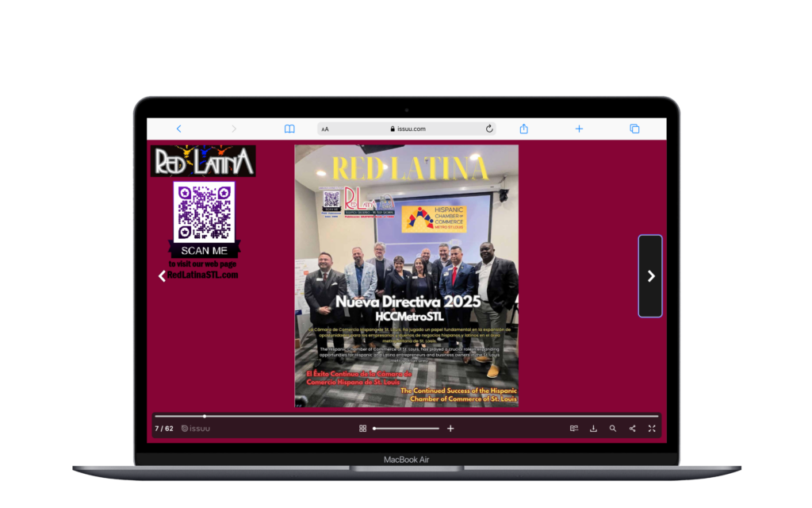The width and height of the screenshot is (812, 508).
Task: Switch to article reading mode icon
Action: pos(574,429)
